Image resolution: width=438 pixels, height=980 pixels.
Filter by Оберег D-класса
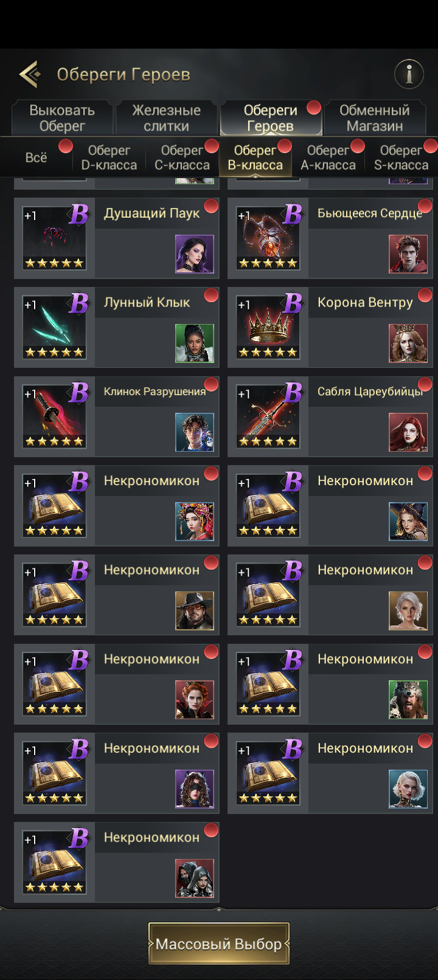pos(109,157)
